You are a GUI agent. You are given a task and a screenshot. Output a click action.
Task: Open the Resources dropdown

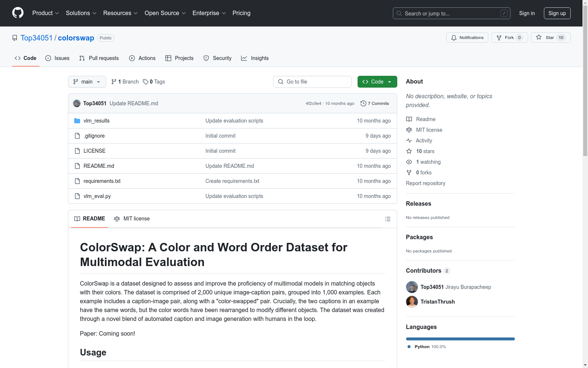[x=121, y=13]
